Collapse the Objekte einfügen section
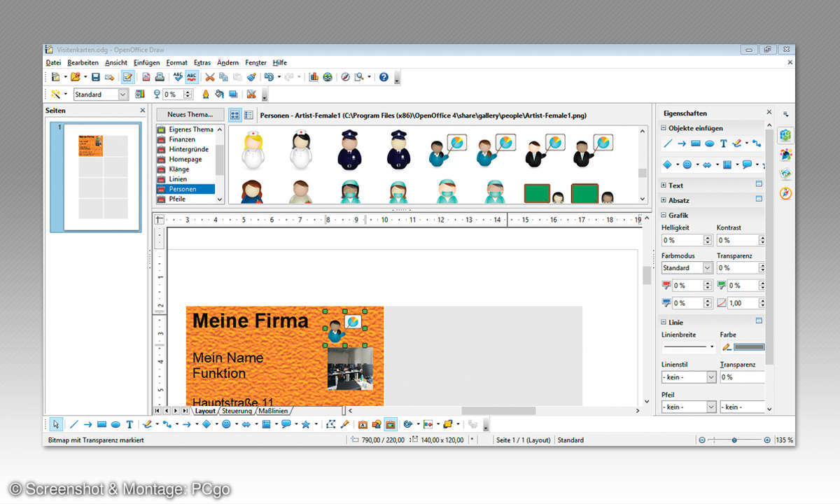Screen dimensions: 840x504 [x=664, y=128]
